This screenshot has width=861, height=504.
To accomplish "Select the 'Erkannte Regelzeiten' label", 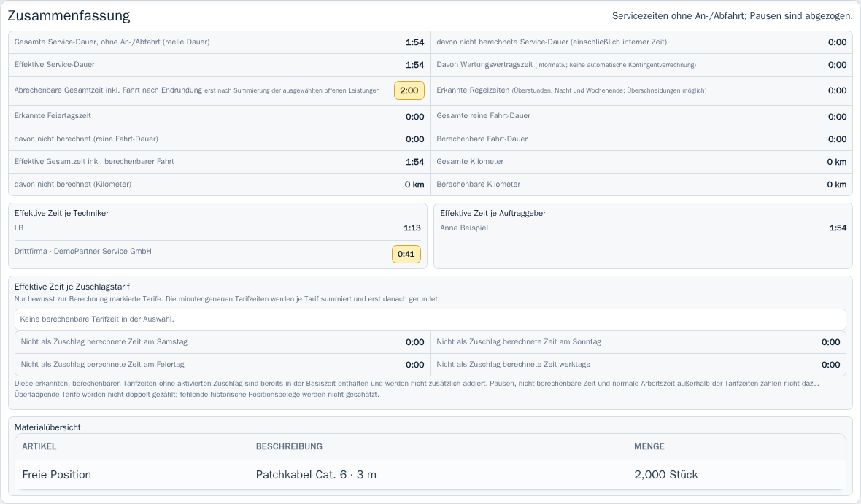I will 474,90.
